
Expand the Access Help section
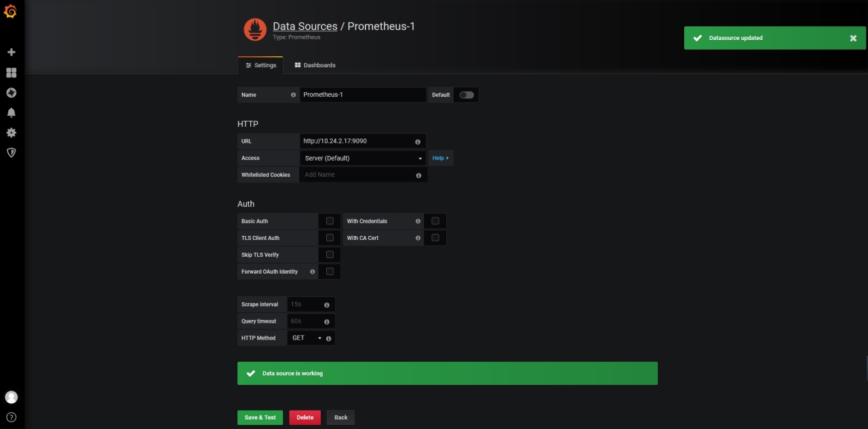(441, 158)
